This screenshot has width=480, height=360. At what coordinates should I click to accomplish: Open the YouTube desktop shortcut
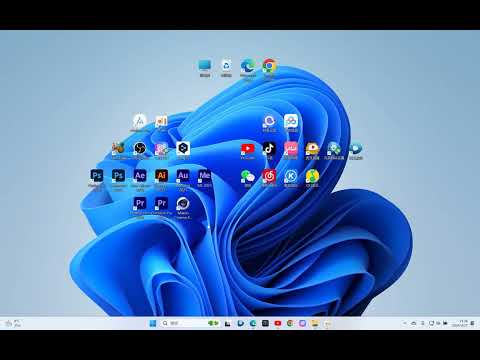248,150
